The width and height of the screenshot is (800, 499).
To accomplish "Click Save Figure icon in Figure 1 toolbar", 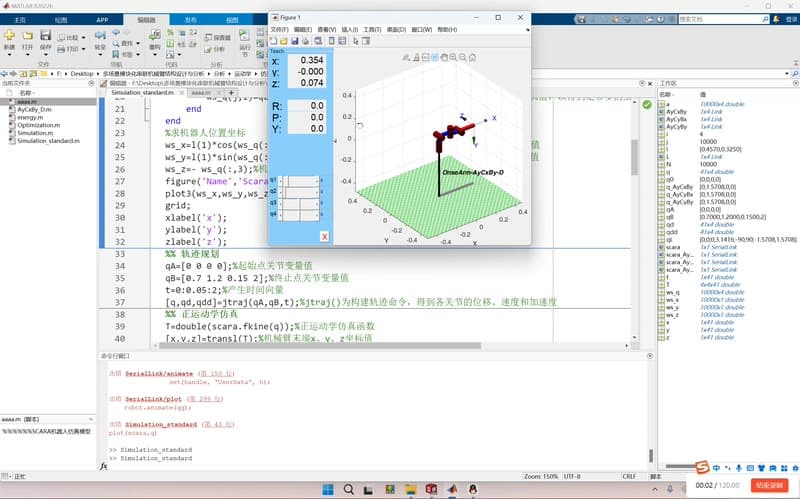I will click(x=294, y=41).
